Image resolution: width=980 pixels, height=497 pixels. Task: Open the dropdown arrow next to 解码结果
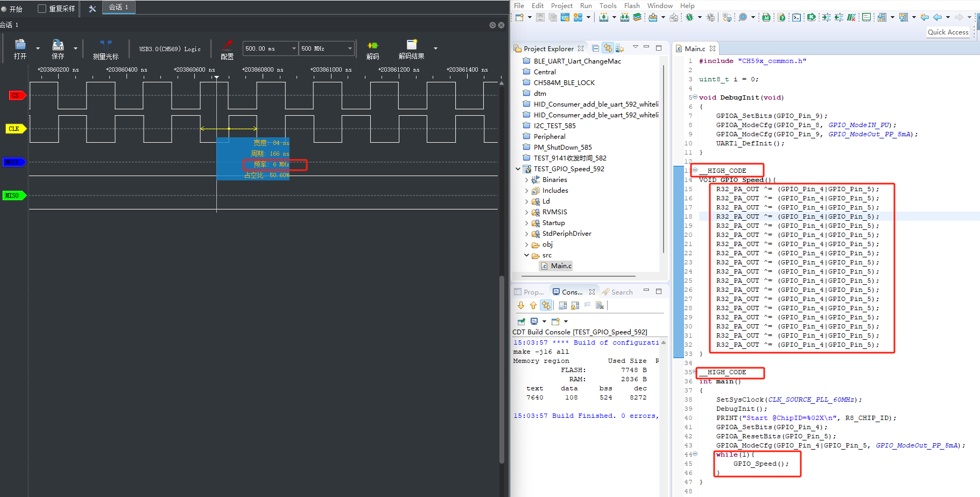point(435,48)
